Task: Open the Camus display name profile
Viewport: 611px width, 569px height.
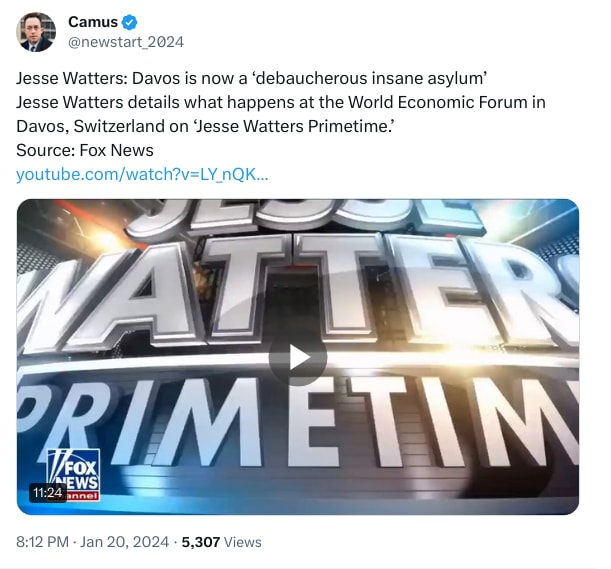Action: coord(93,23)
